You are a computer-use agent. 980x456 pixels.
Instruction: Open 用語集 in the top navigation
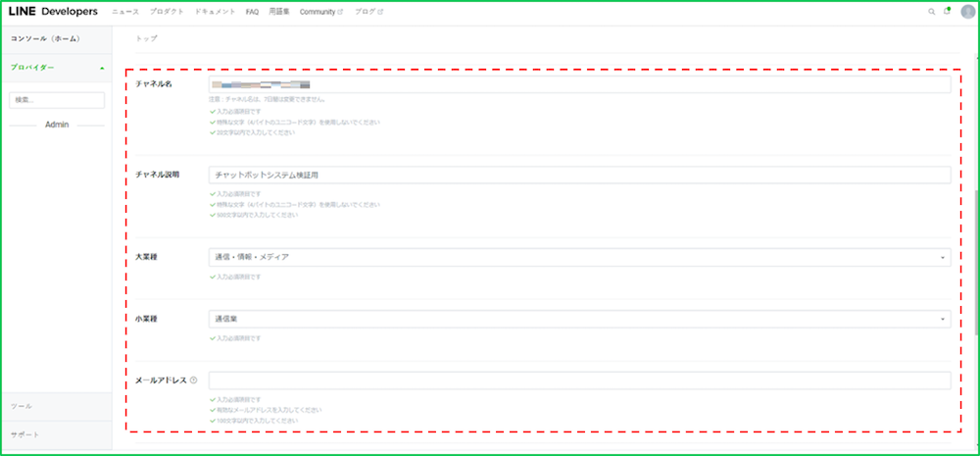279,12
